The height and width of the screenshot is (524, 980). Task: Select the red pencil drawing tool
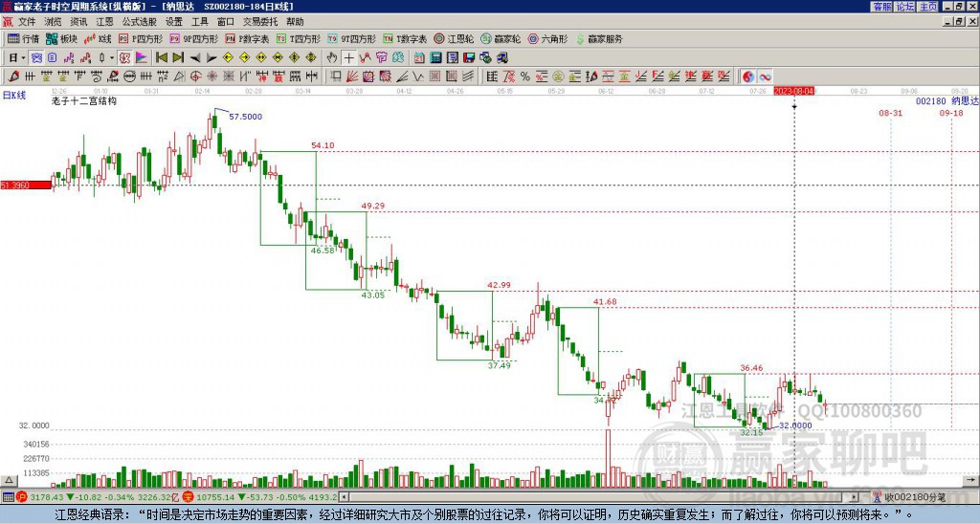tap(13, 76)
